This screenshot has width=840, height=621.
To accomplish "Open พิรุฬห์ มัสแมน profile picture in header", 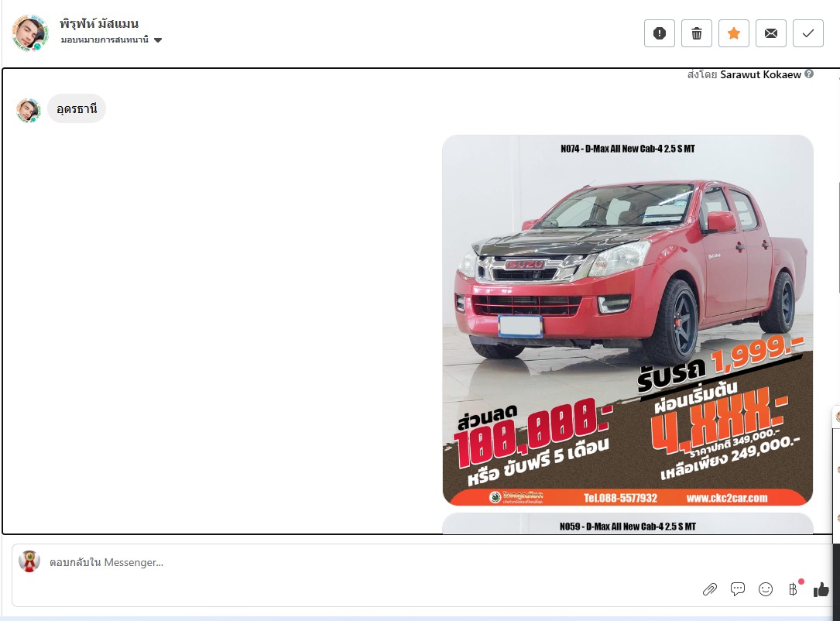I will coord(30,33).
